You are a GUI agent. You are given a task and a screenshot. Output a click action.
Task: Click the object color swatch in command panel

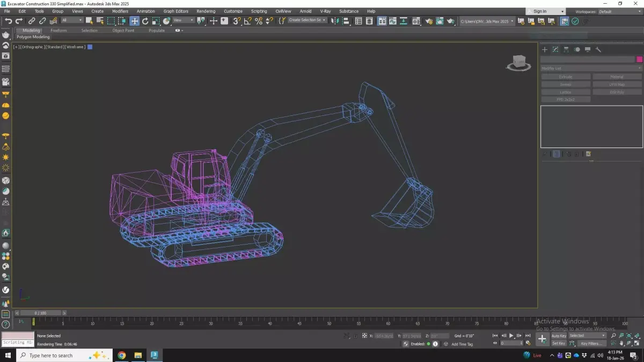tap(639, 60)
